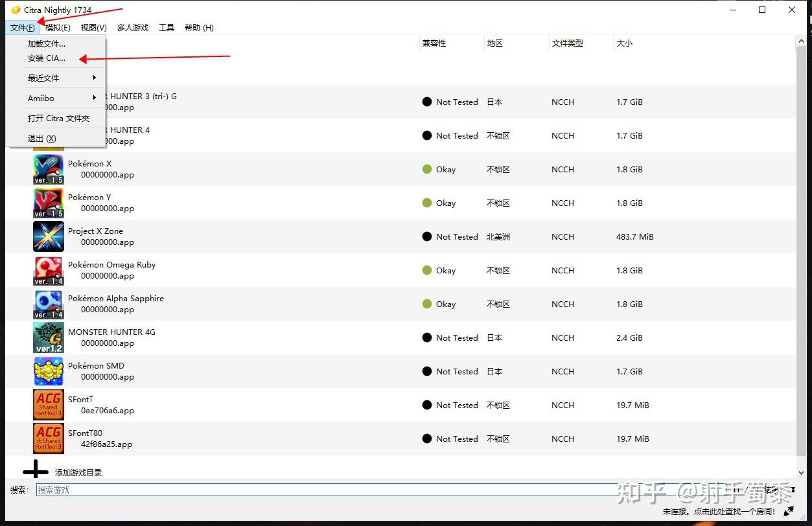Sort by the 文件类型 column header
The height and width of the screenshot is (526, 812).
[581, 43]
